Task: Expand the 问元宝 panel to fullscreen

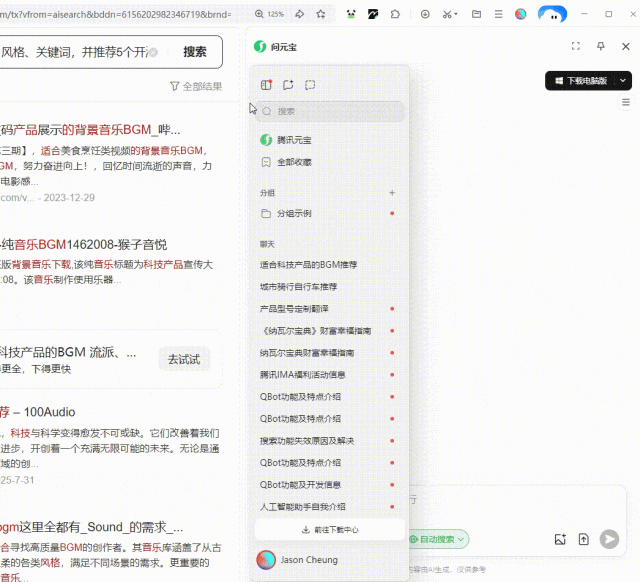Action: click(576, 46)
